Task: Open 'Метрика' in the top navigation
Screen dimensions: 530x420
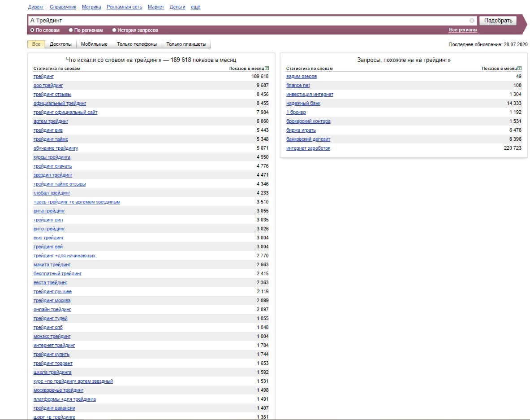Action: coord(91,7)
